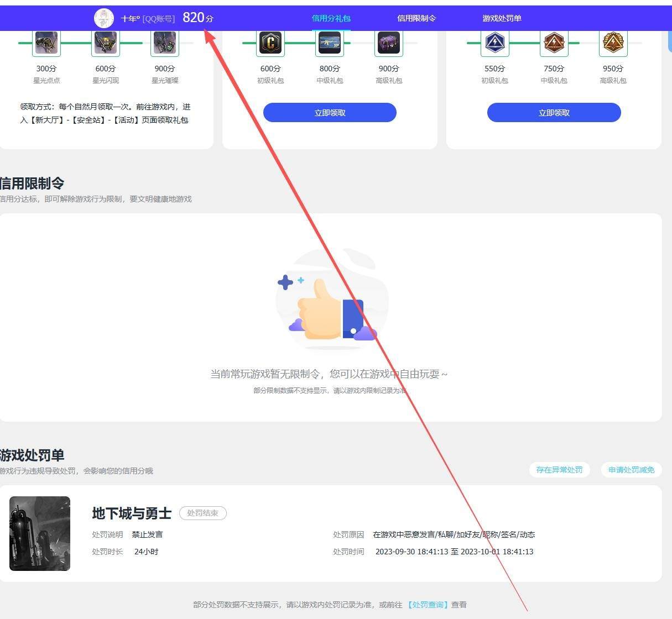Select the 800分 中级礼包 rifle icon
This screenshot has height=619, width=672.
coord(330,43)
